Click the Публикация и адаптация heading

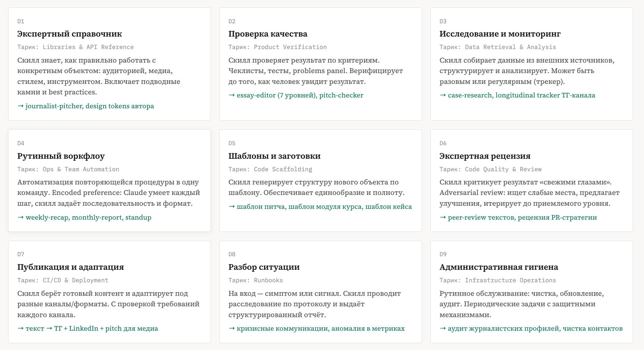[x=71, y=267]
